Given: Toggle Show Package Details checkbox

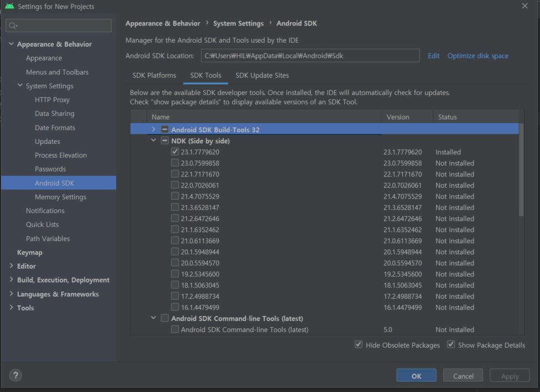Looking at the screenshot, I should [451, 344].
